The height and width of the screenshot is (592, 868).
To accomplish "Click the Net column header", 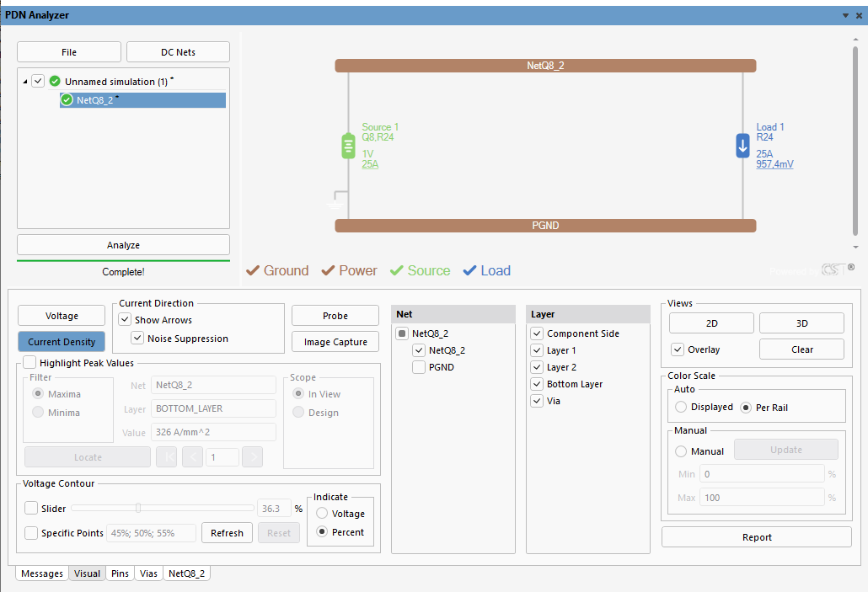I will click(x=453, y=314).
